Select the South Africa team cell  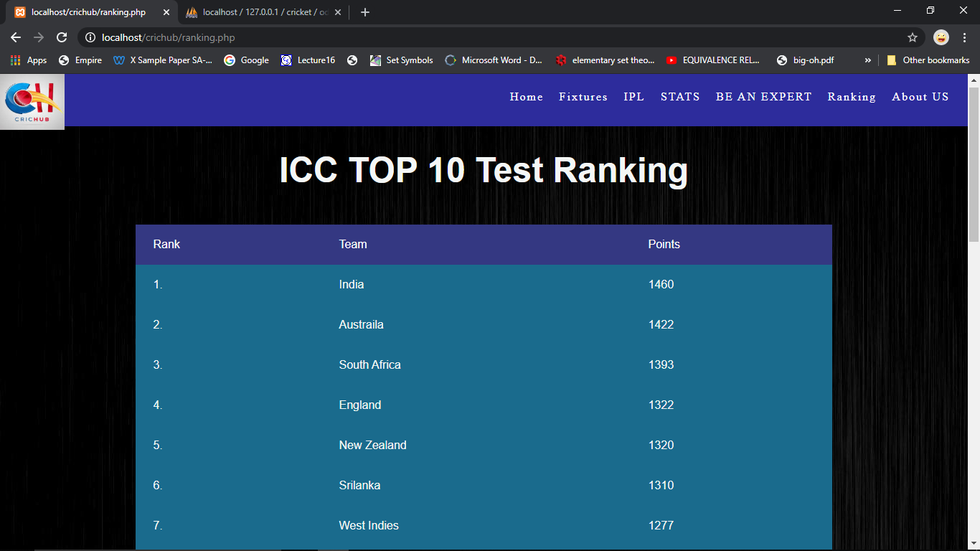[370, 365]
